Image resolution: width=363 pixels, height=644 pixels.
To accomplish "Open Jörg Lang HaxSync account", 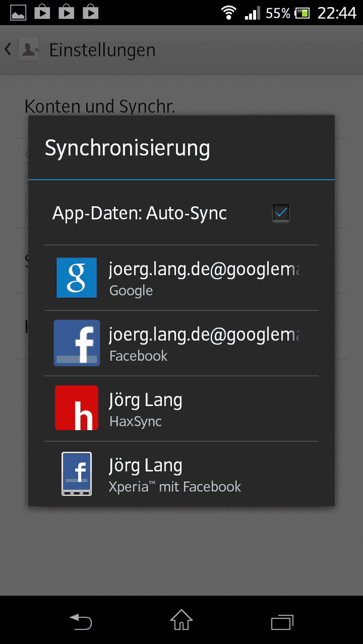I will 181,408.
